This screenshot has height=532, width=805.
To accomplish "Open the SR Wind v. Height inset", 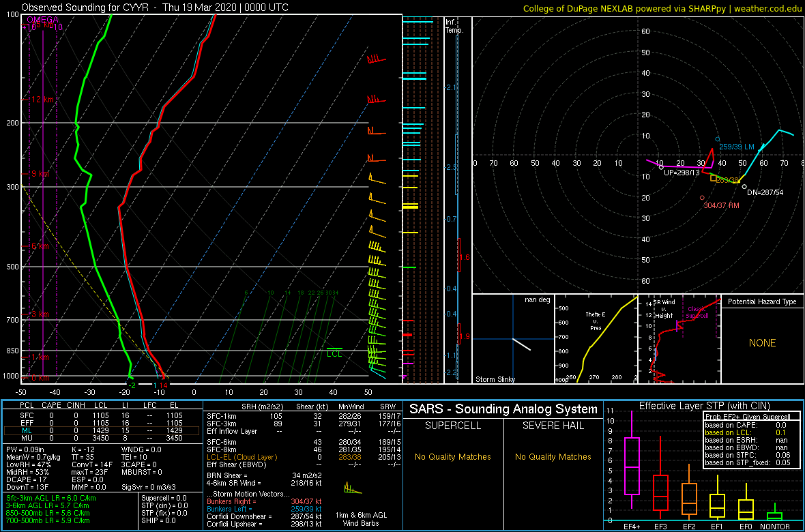I will (x=680, y=339).
